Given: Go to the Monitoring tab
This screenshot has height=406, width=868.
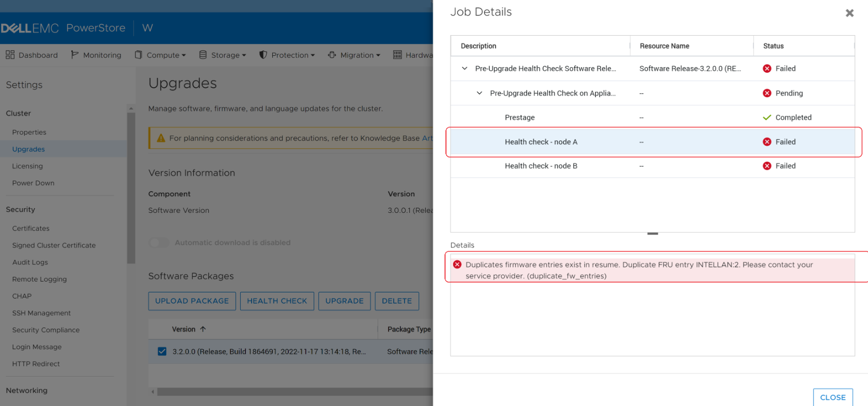Looking at the screenshot, I should (x=96, y=55).
